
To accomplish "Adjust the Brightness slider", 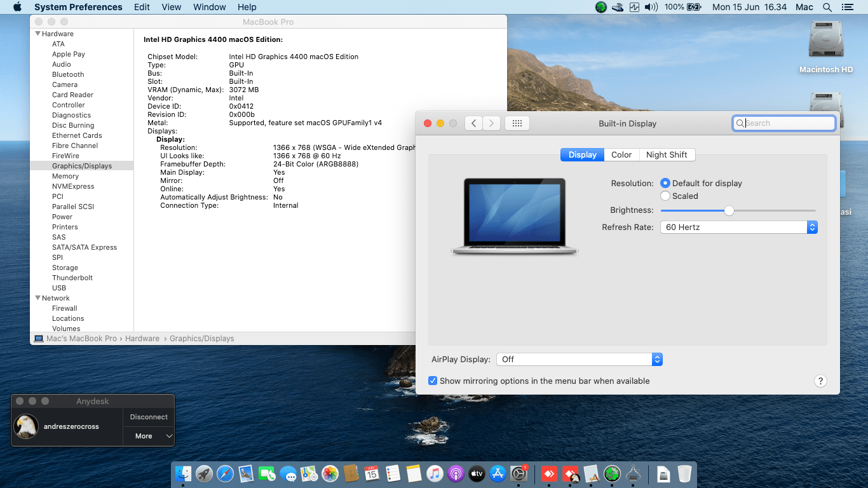I will [x=729, y=210].
